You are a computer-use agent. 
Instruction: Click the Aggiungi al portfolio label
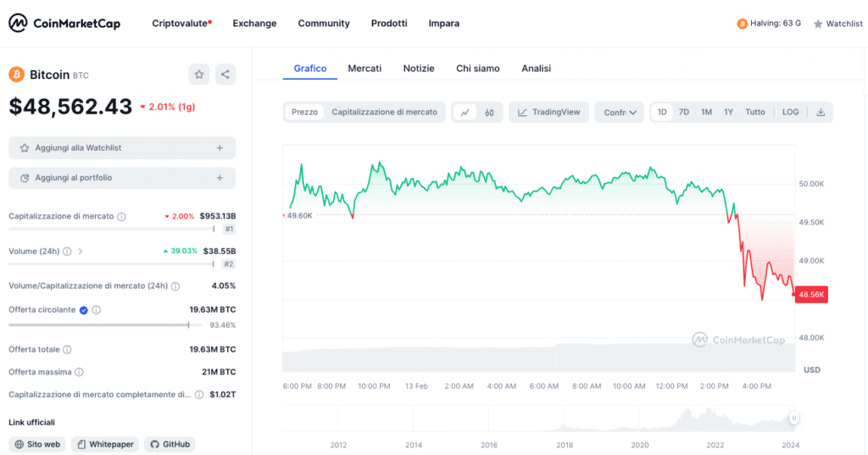pos(74,178)
